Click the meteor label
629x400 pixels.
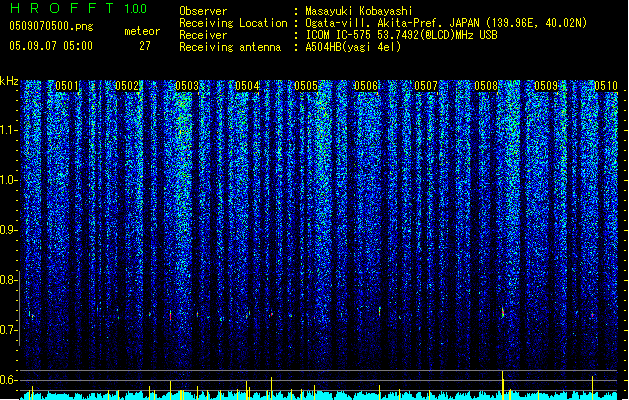tap(142, 31)
